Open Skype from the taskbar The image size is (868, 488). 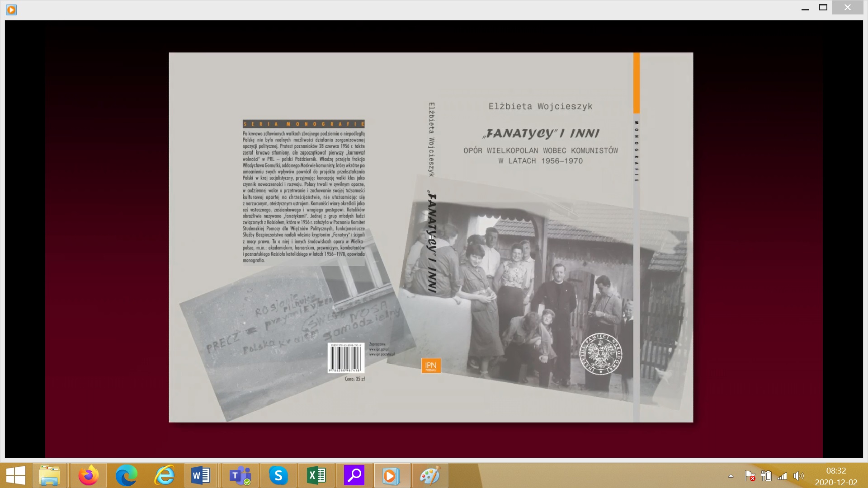pyautogui.click(x=278, y=475)
